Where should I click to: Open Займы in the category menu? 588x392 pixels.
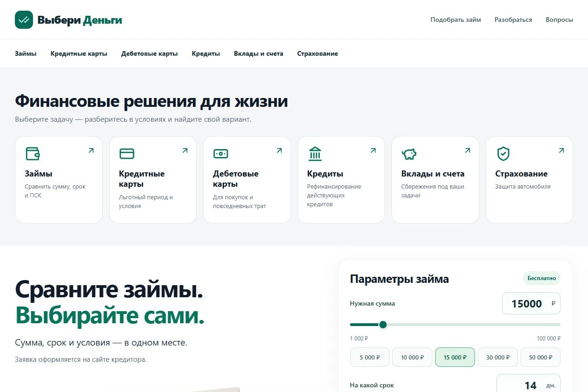coord(26,53)
